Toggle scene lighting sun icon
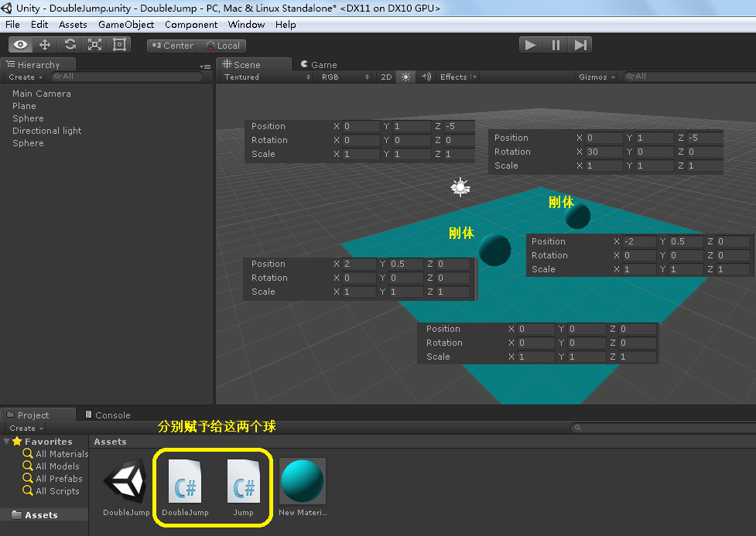The height and width of the screenshot is (536, 756). click(x=406, y=77)
